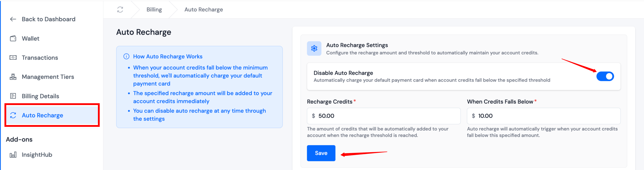The width and height of the screenshot is (644, 170).
Task: Select the Transactions icon
Action: 13,57
